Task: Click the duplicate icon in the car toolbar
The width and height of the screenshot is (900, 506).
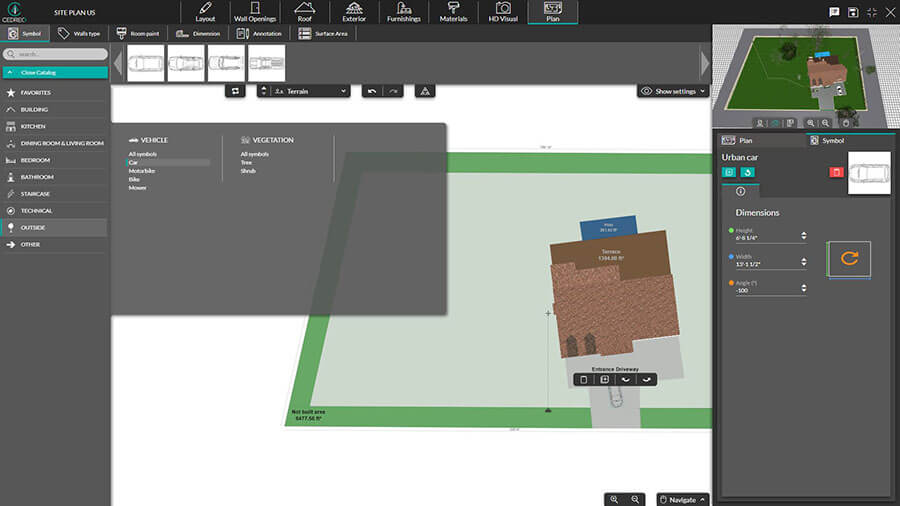Action: 604,380
